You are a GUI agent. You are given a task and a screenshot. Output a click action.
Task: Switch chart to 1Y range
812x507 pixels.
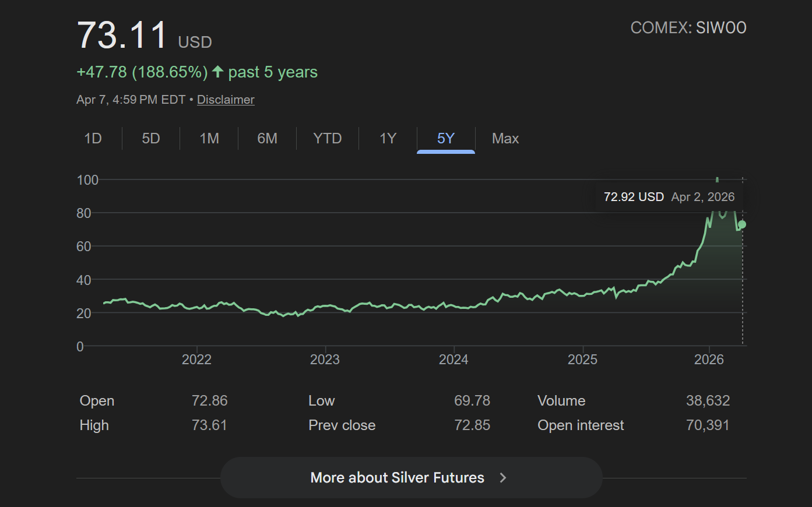(x=388, y=139)
